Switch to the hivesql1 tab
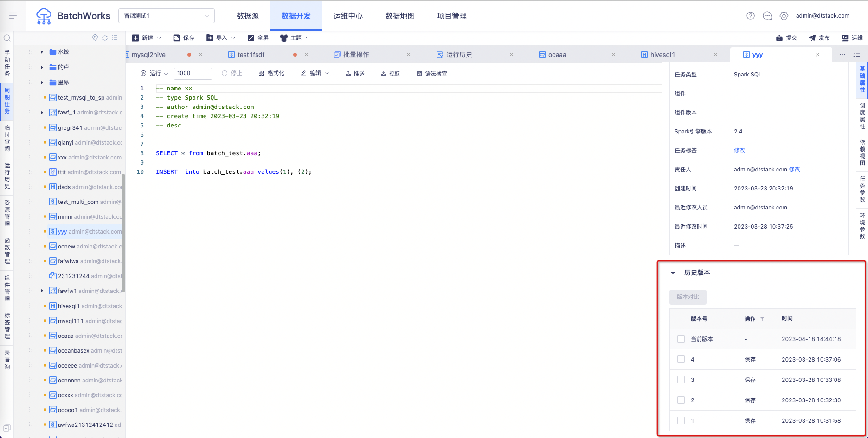 (x=662, y=55)
